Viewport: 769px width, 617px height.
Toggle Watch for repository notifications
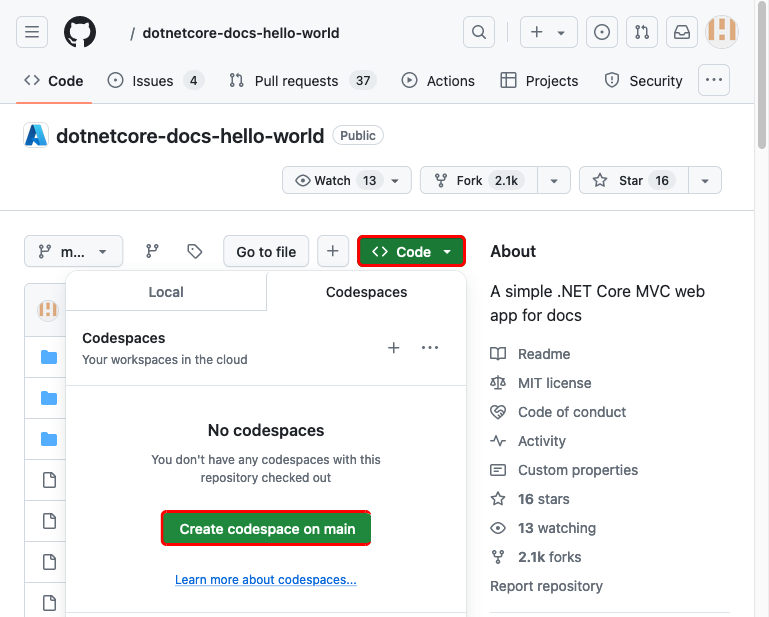pyautogui.click(x=346, y=180)
